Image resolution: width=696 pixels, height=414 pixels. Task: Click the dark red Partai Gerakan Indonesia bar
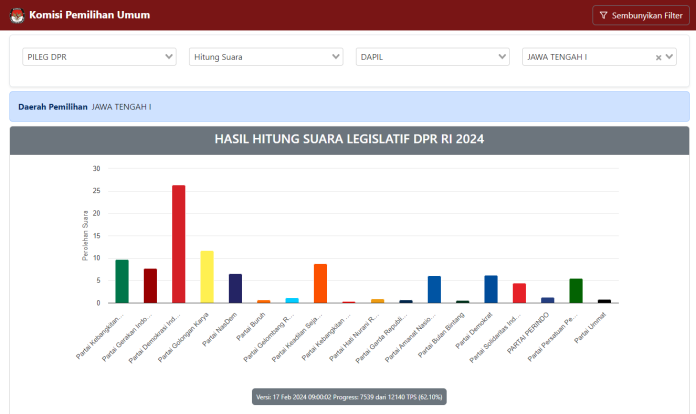pyautogui.click(x=150, y=285)
